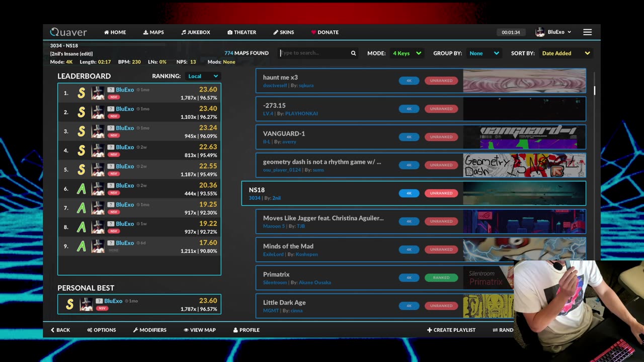Screen dimensions: 644x362
Task: Open the Theater menu
Action: (242, 32)
